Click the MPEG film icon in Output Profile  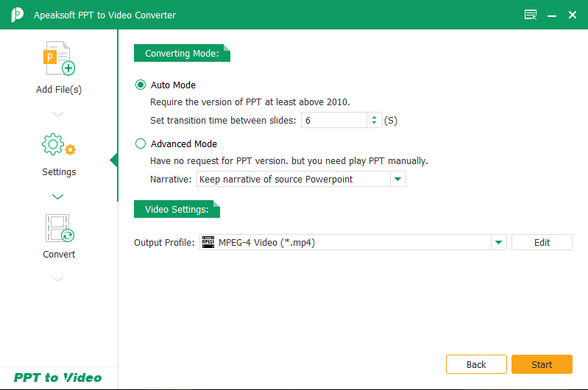(x=208, y=242)
